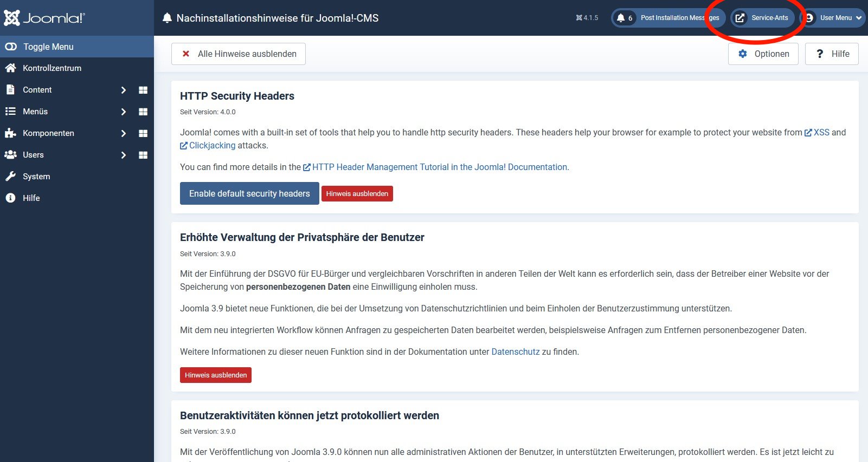Expand the Content submenu chevron
Screen dimensions: 868x462
pyautogui.click(x=124, y=90)
